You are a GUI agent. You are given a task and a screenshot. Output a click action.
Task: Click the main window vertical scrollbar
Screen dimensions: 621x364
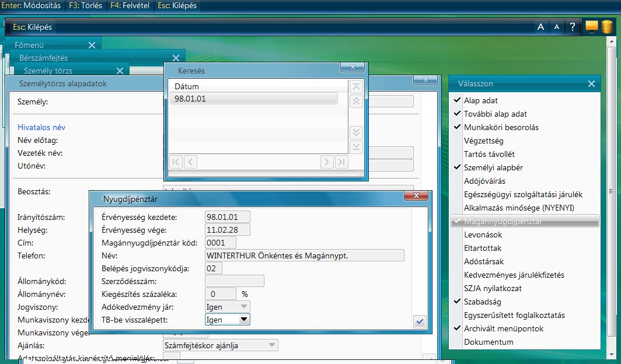click(x=612, y=190)
